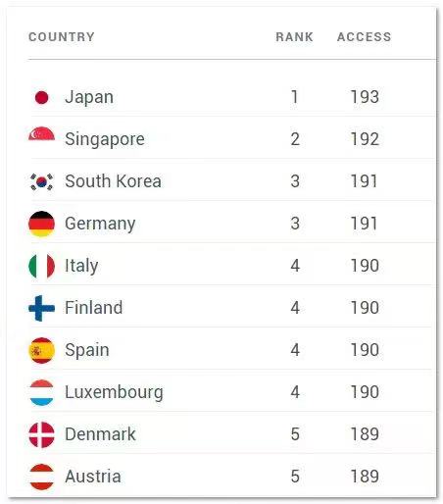Select the Spain flag icon
This screenshot has height=504, width=443.
pos(41,350)
